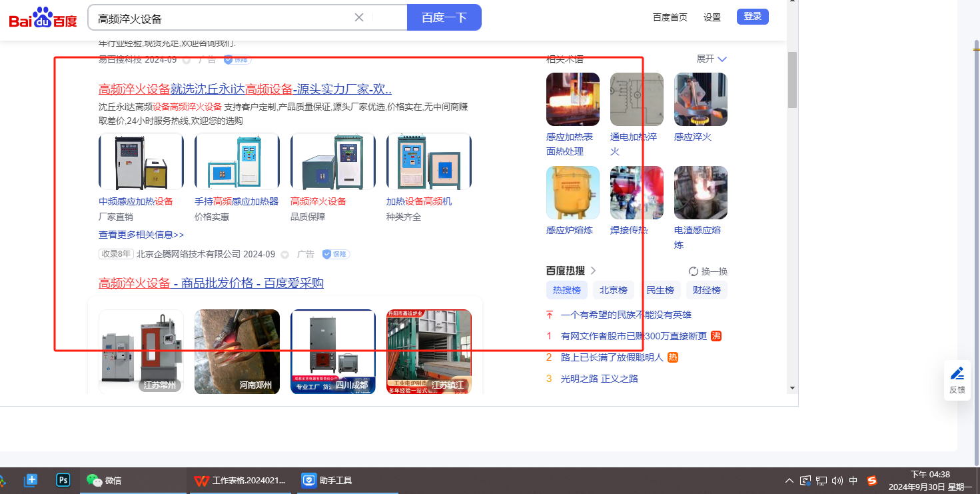Image resolution: width=980 pixels, height=494 pixels.
Task: Open the taskbar clock showing 下午 04:38
Action: 931,481
